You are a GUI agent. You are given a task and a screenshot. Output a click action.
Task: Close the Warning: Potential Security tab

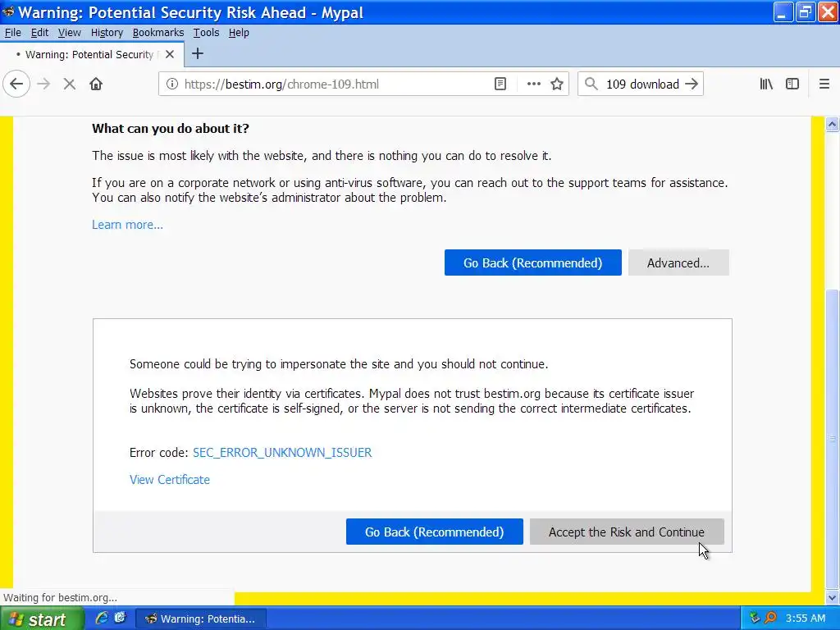[x=170, y=54]
